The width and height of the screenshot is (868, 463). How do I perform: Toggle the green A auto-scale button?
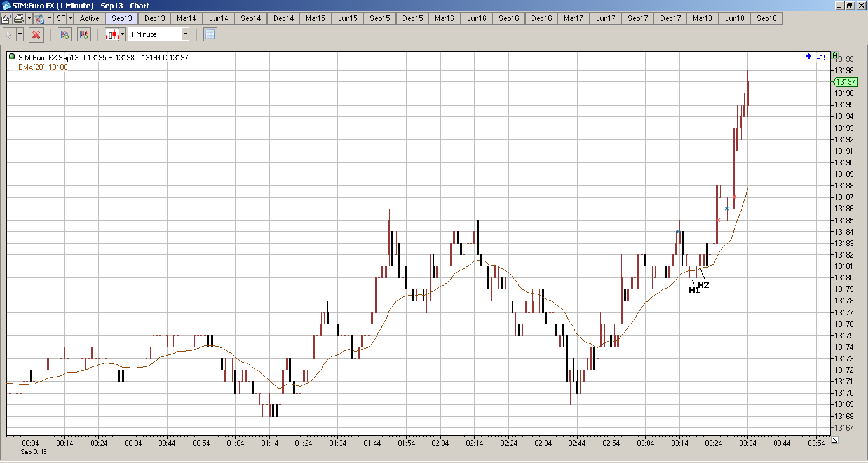[836, 55]
